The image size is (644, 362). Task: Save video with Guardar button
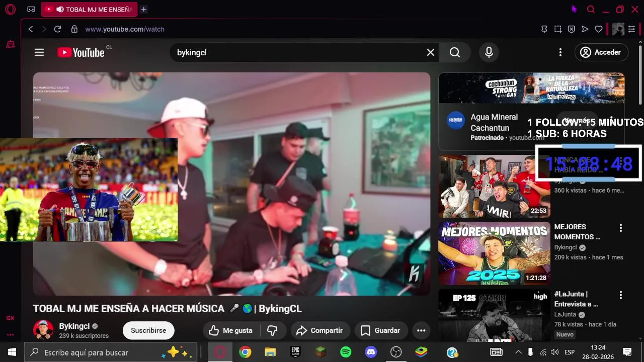click(x=381, y=330)
